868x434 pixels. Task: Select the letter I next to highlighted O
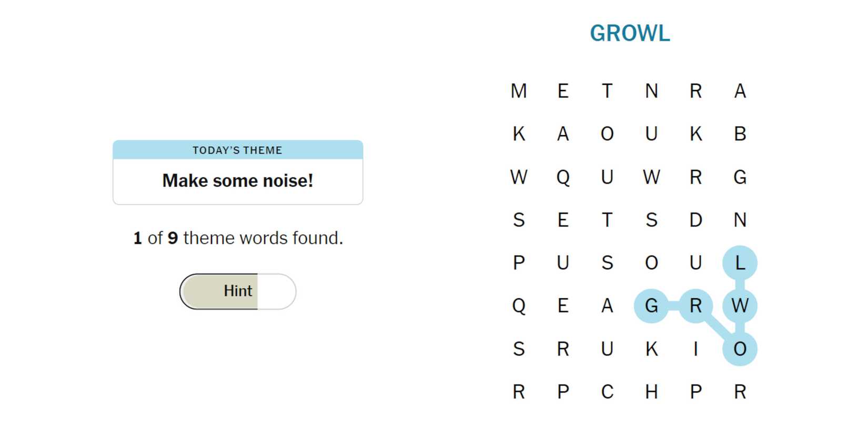(695, 349)
